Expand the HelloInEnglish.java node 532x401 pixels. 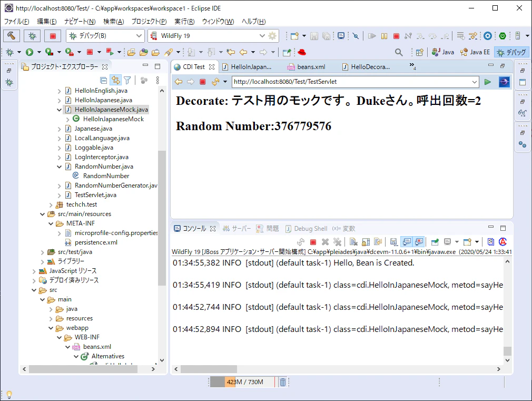59,91
